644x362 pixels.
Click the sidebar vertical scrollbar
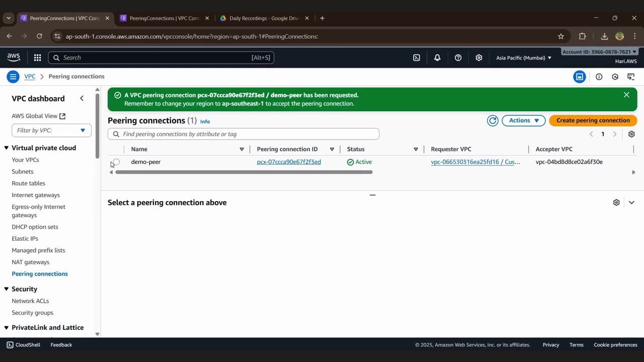coord(97,126)
